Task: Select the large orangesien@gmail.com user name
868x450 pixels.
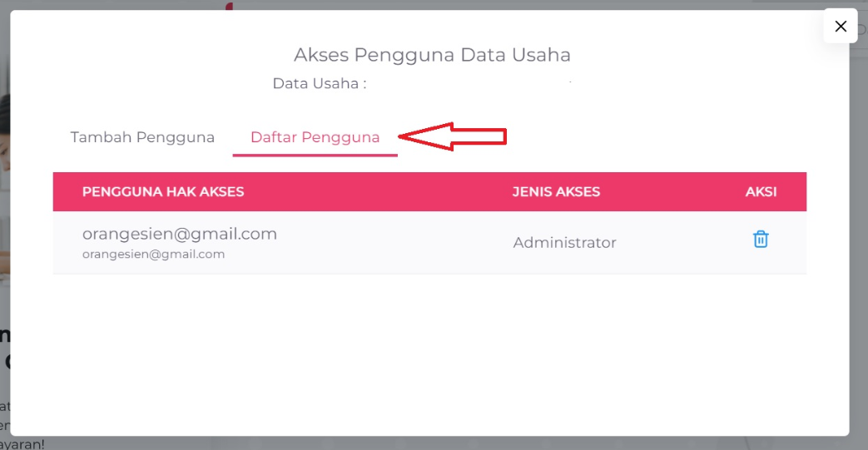Action: click(180, 234)
